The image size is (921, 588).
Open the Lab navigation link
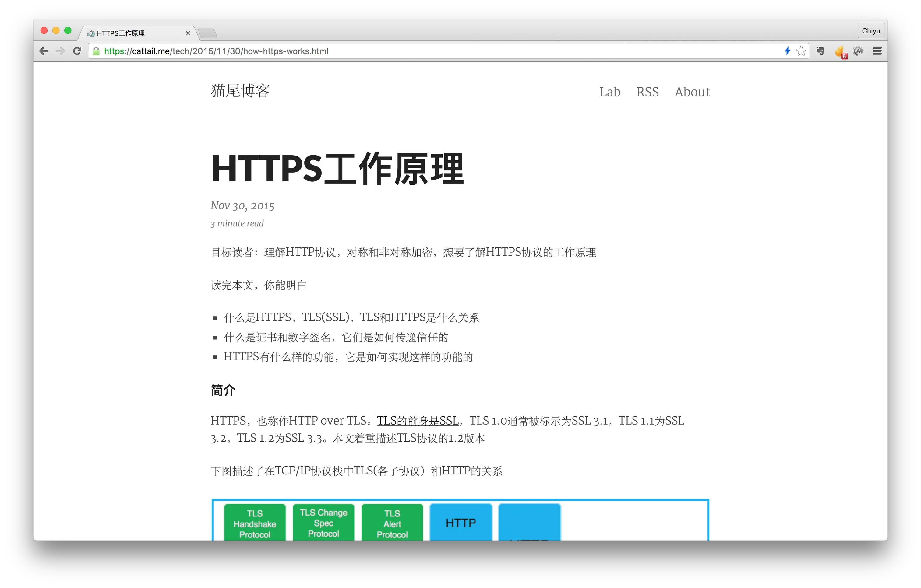(x=610, y=92)
